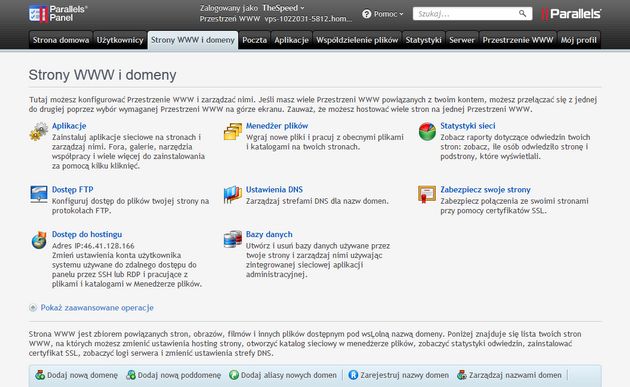Open the TheSpeed user dropdown
The width and height of the screenshot is (630, 387).
click(283, 8)
